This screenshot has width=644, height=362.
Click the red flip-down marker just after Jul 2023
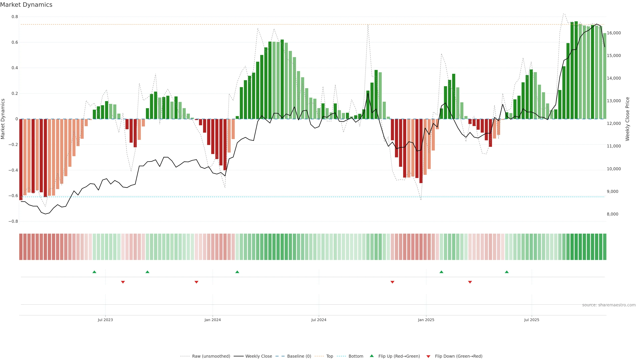[x=123, y=282]
